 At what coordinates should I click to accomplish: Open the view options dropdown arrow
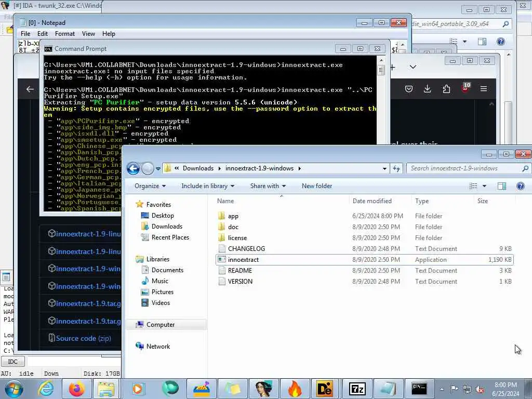tap(485, 186)
